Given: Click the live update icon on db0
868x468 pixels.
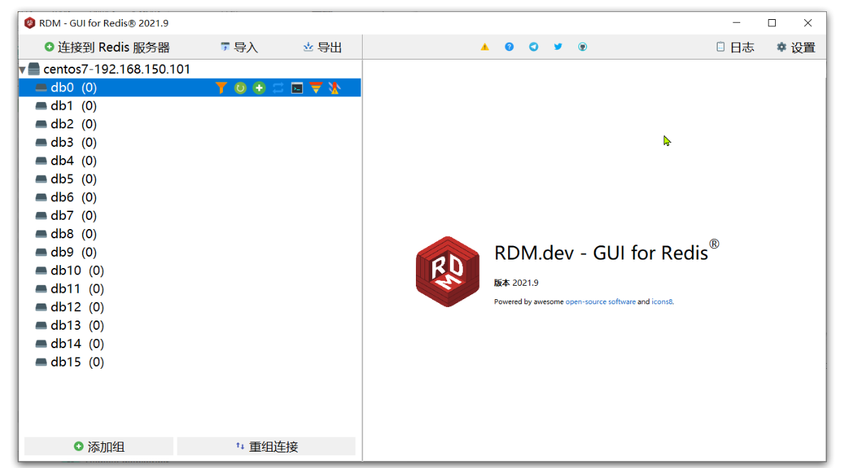Looking at the screenshot, I should coord(278,87).
